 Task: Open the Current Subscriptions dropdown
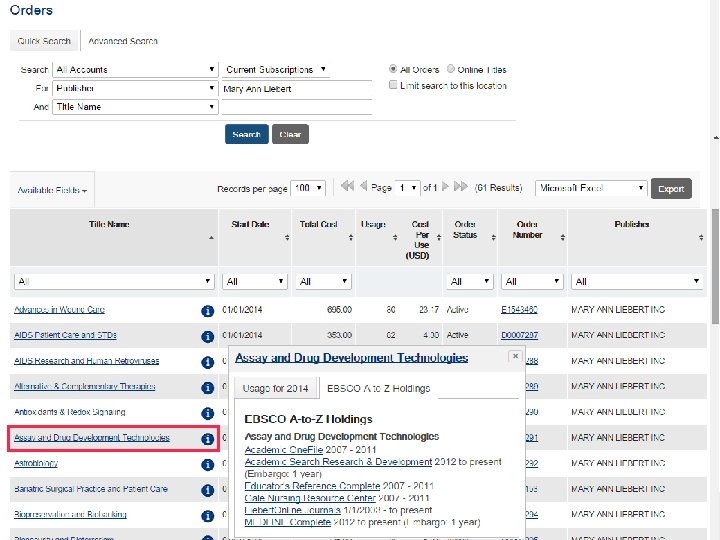276,69
